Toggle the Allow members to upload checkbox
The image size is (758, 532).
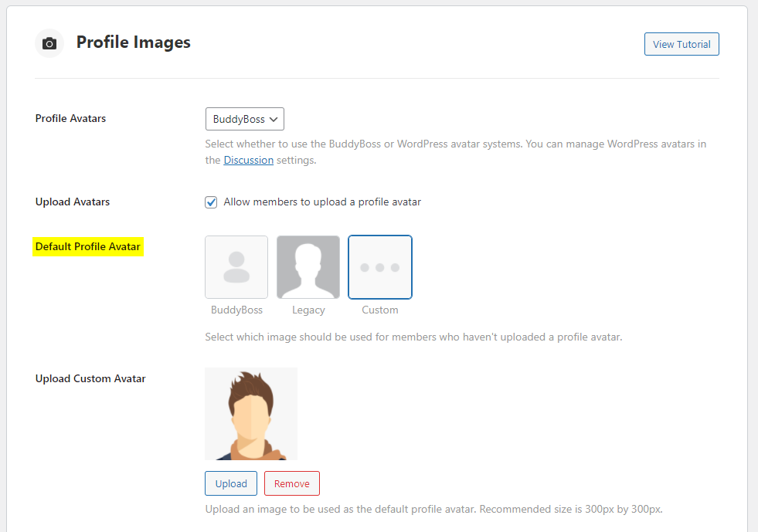[x=211, y=202]
